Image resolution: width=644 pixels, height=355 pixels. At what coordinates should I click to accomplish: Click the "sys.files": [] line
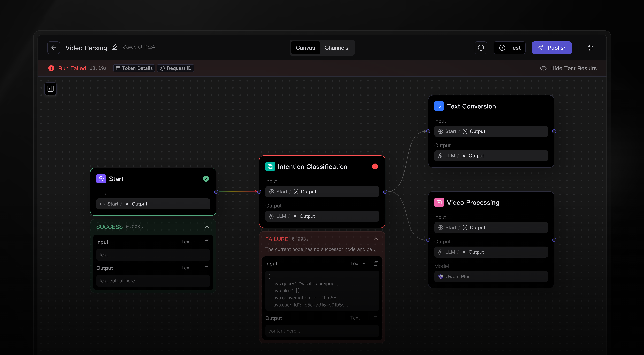coord(286,291)
